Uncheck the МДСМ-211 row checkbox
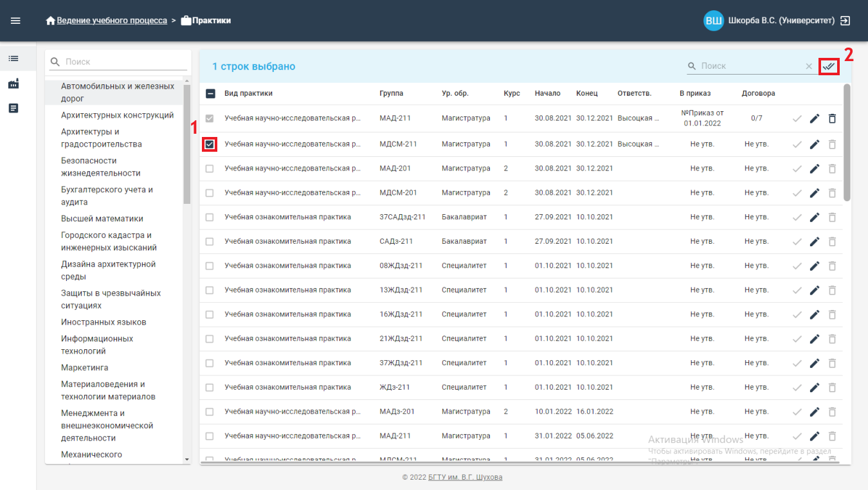The height and width of the screenshot is (490, 868). coord(210,144)
